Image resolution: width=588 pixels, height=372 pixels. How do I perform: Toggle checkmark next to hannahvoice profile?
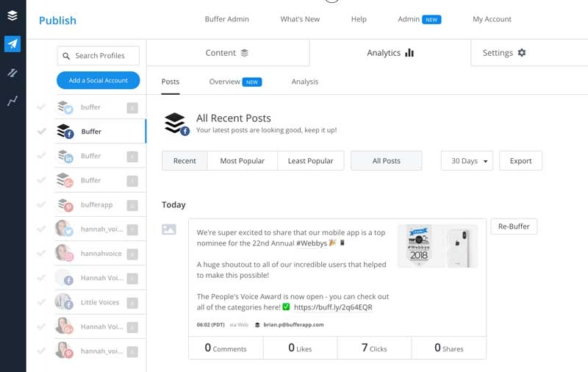[x=41, y=254]
